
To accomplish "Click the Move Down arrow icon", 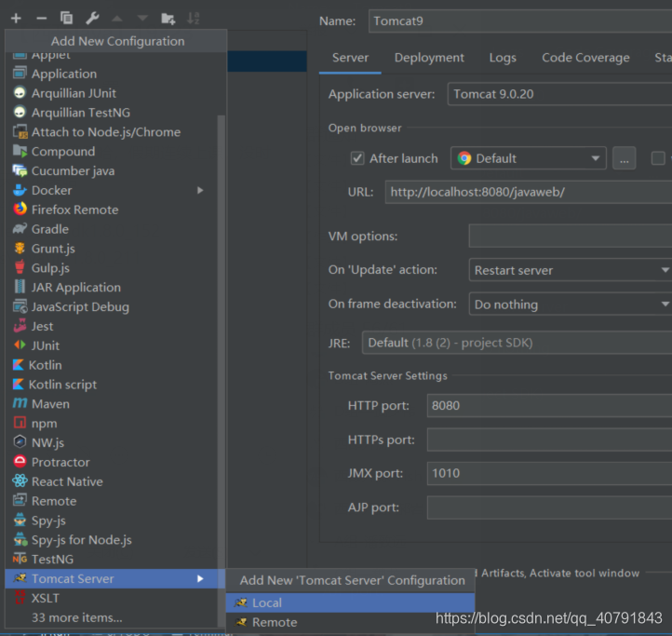I will 142,19.
